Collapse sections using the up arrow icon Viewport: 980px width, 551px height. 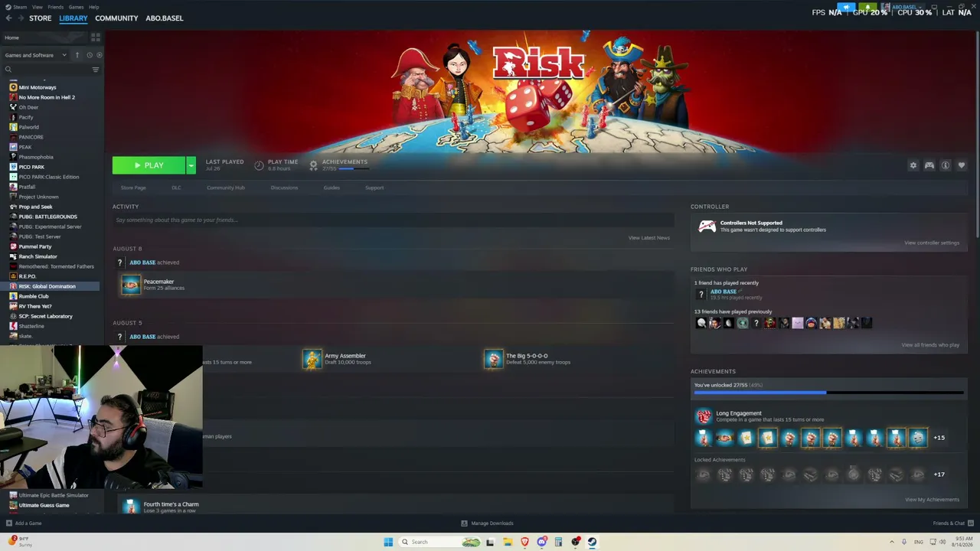tap(77, 55)
